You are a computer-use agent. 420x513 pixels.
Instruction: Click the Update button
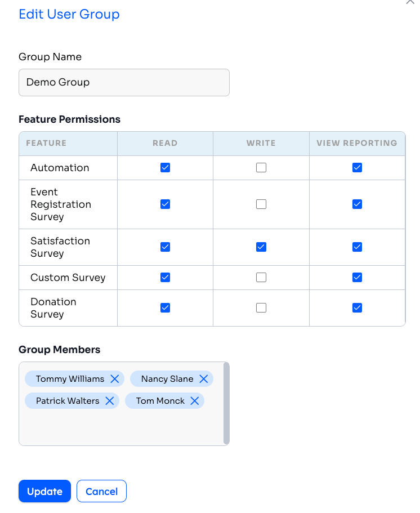click(x=44, y=491)
